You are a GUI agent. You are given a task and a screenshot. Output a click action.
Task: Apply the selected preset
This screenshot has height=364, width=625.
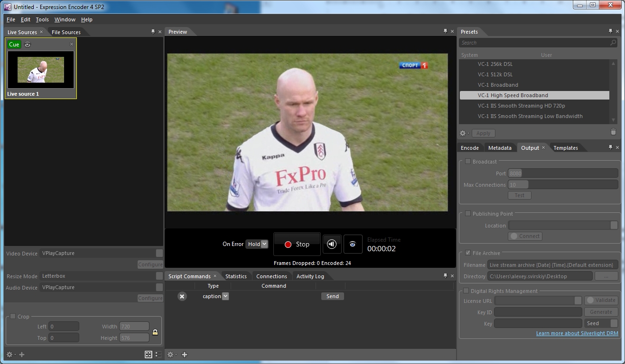(x=483, y=133)
